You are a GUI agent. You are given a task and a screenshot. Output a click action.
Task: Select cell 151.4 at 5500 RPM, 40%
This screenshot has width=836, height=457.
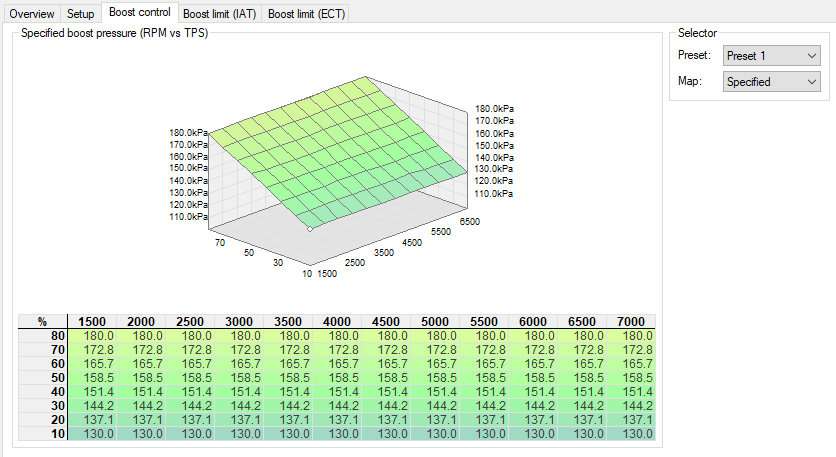484,392
